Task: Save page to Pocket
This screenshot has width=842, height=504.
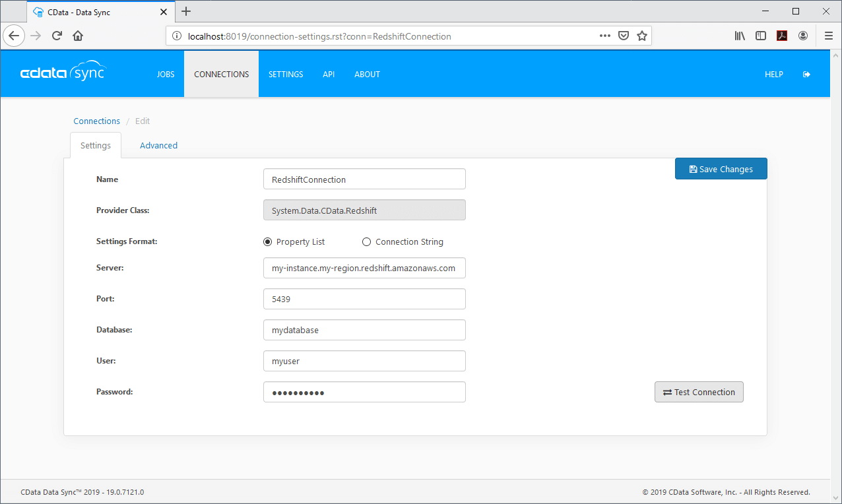Action: point(623,36)
